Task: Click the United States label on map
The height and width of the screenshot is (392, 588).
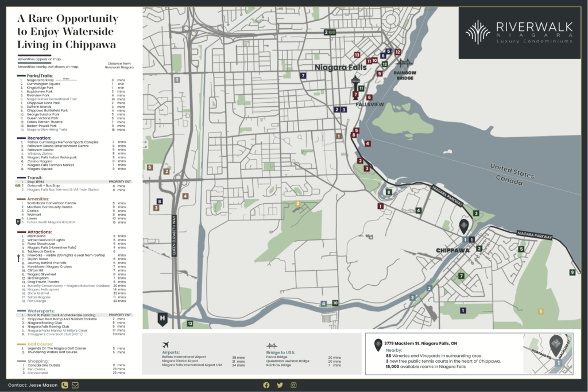Action: pos(512,170)
